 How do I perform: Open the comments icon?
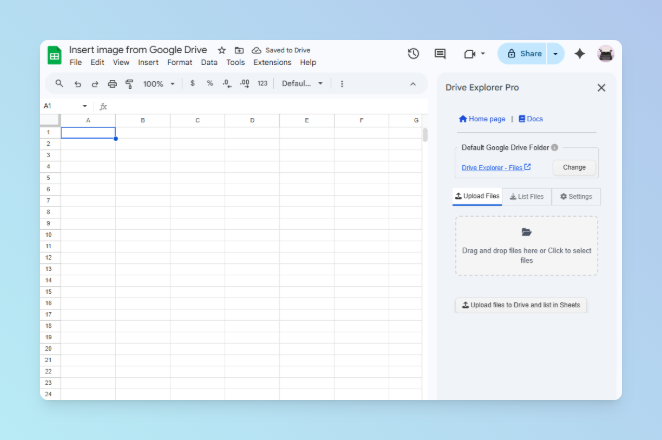coord(440,54)
